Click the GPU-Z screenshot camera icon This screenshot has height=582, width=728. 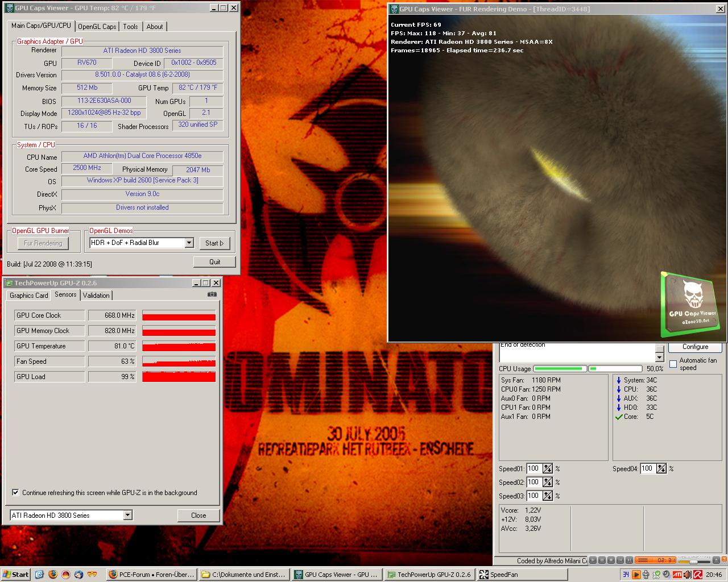click(212, 294)
